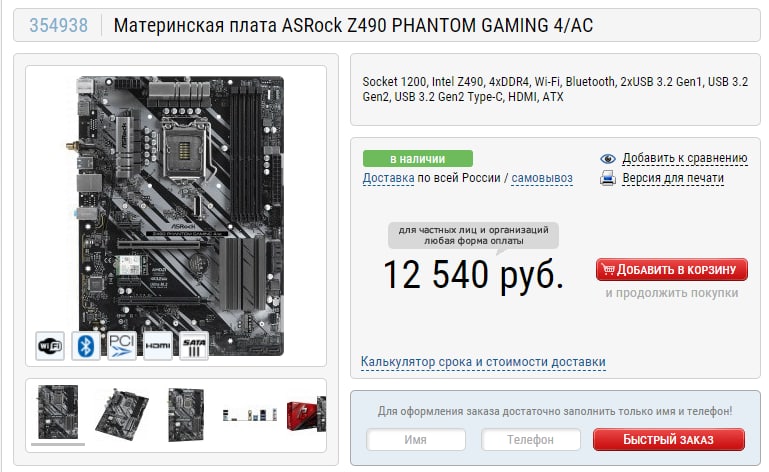This screenshot has height=472, width=769.
Task: Open the самовывоз pickup link
Action: [542, 178]
